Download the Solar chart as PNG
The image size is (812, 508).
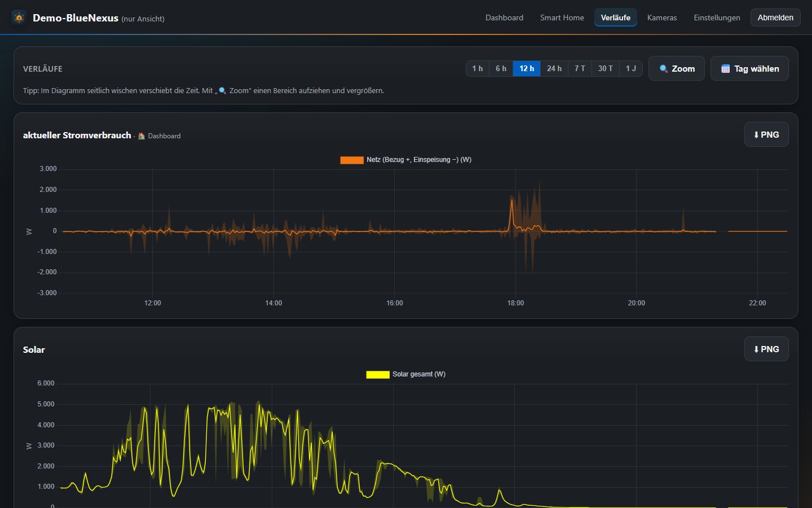coord(766,349)
